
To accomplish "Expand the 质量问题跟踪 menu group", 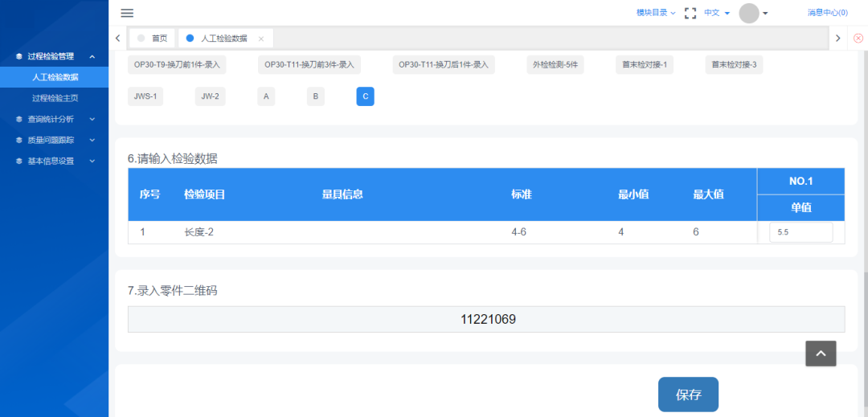I will pos(55,140).
